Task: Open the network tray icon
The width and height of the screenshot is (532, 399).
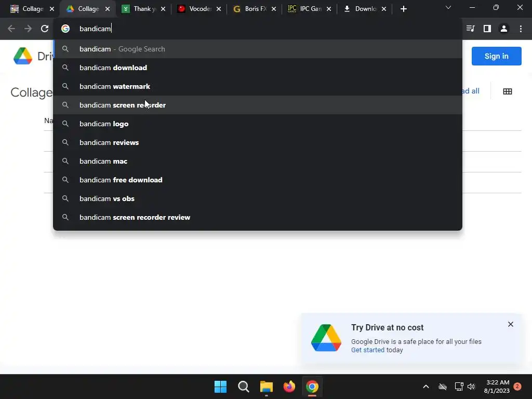Action: (x=459, y=387)
